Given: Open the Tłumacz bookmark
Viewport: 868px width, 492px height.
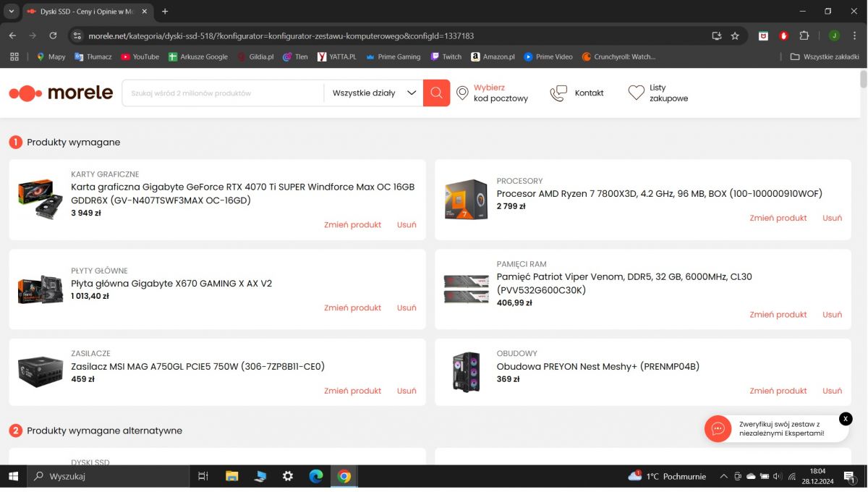Looking at the screenshot, I should click(93, 56).
